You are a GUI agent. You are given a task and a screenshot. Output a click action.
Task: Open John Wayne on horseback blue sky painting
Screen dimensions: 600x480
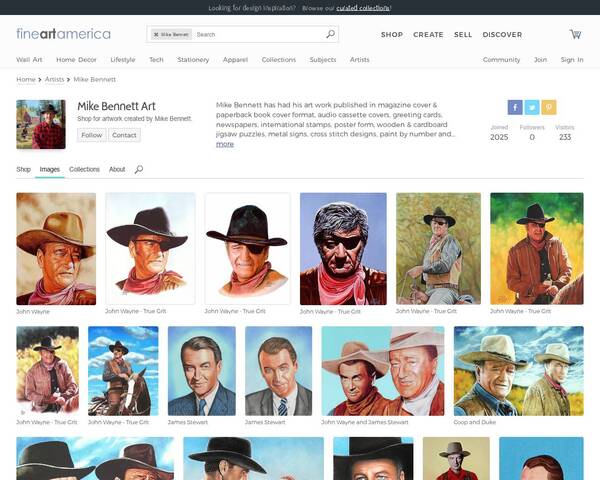coord(123,371)
